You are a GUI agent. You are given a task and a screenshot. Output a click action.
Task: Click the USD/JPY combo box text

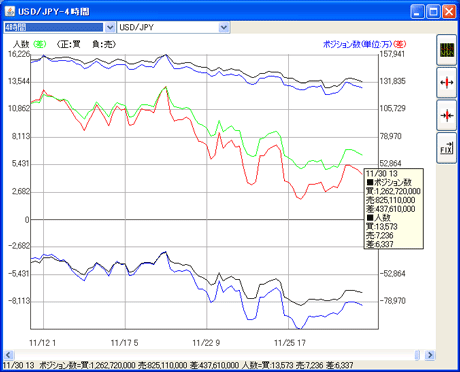coord(137,27)
